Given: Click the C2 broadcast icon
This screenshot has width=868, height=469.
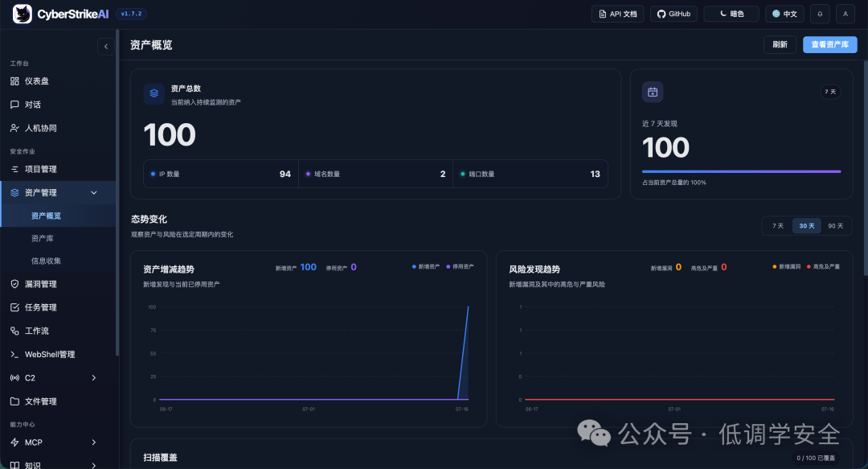Looking at the screenshot, I should tap(15, 378).
